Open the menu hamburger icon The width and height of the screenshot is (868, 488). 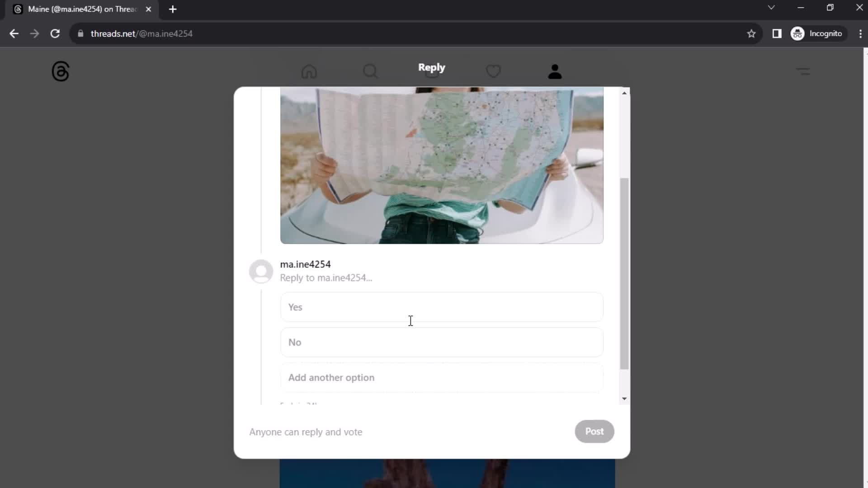tap(803, 71)
